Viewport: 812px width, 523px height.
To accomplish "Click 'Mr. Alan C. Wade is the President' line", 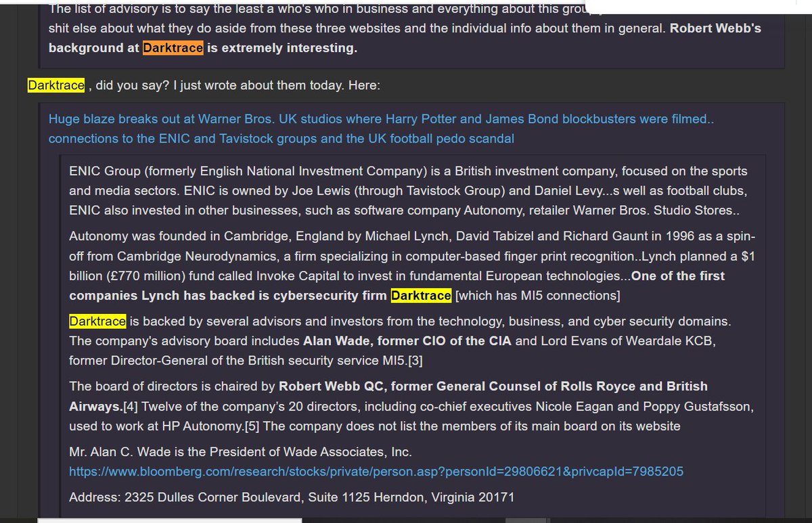I will coord(240,451).
